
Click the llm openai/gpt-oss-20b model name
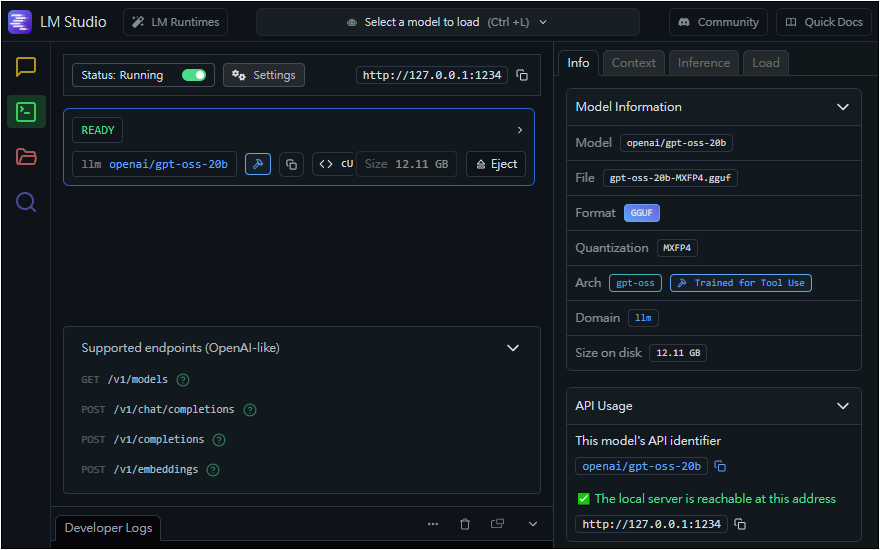154,164
